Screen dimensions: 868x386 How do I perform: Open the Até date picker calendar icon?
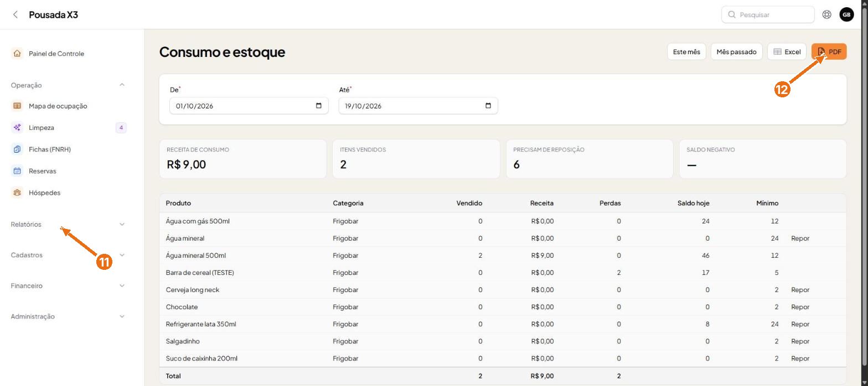tap(488, 106)
